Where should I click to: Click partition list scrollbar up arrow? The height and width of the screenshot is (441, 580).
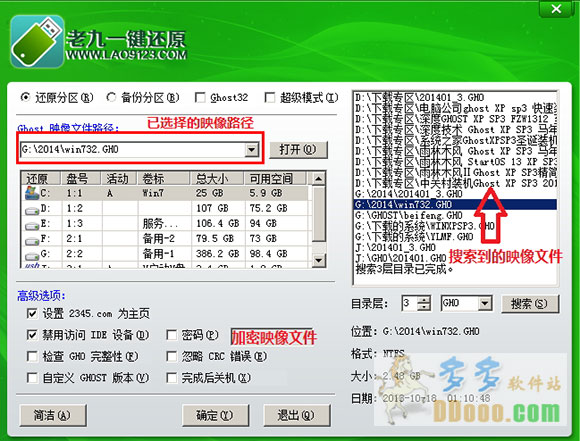point(318,179)
